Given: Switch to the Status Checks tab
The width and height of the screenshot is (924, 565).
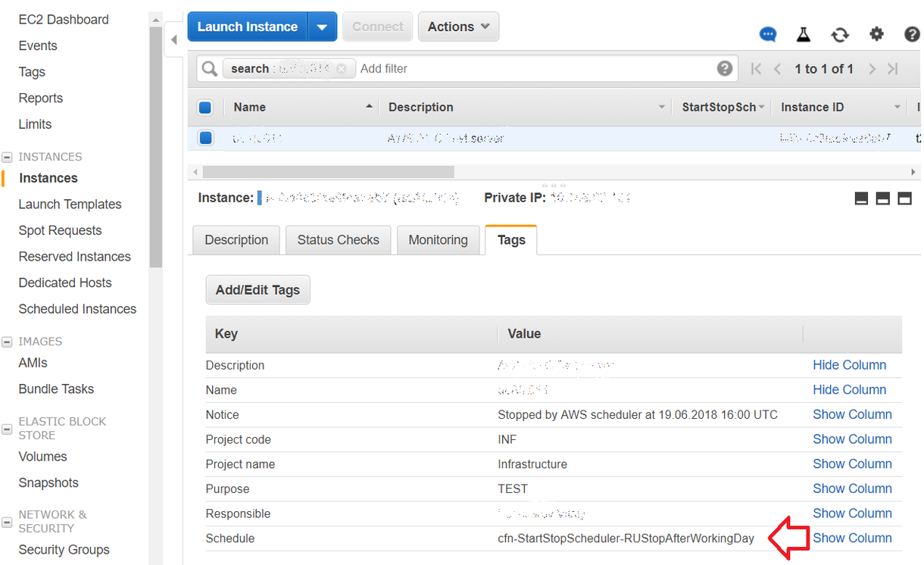Looking at the screenshot, I should pyautogui.click(x=338, y=240).
